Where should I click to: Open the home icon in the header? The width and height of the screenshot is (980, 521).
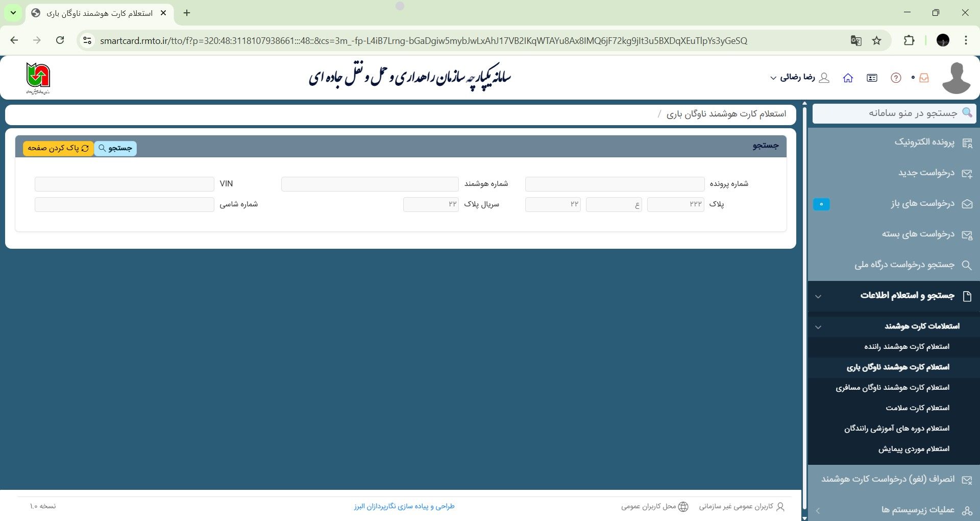point(848,78)
